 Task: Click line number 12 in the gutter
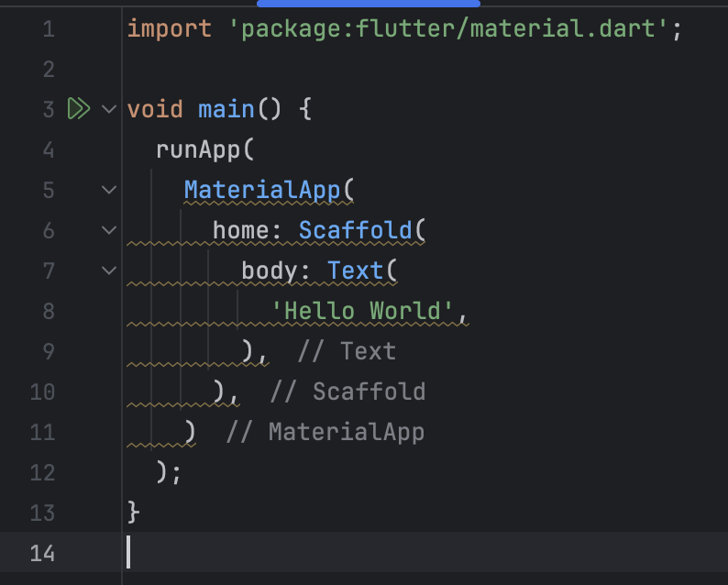pos(42,472)
